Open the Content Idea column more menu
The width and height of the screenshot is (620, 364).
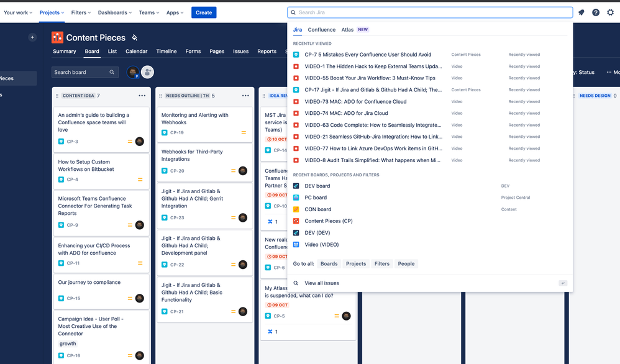pyautogui.click(x=142, y=96)
